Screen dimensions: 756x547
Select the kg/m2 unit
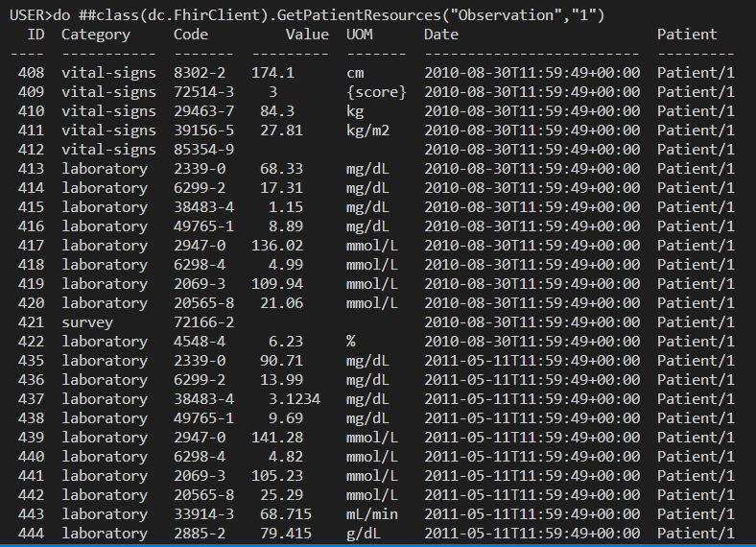(367, 131)
